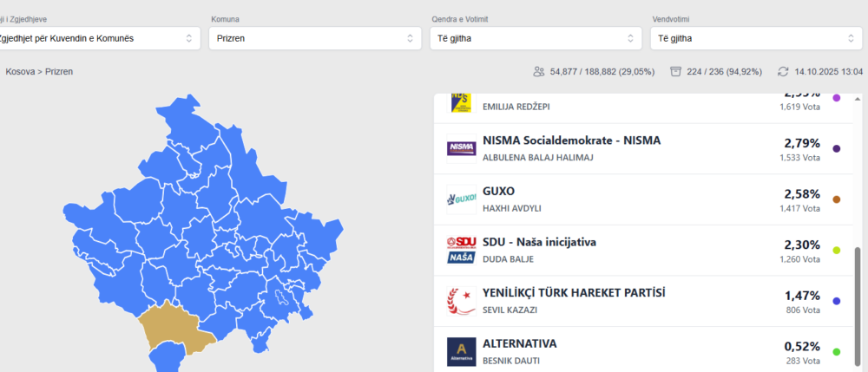The width and height of the screenshot is (868, 372).
Task: Click the ALTERNATIVA party logo
Action: coord(461,351)
